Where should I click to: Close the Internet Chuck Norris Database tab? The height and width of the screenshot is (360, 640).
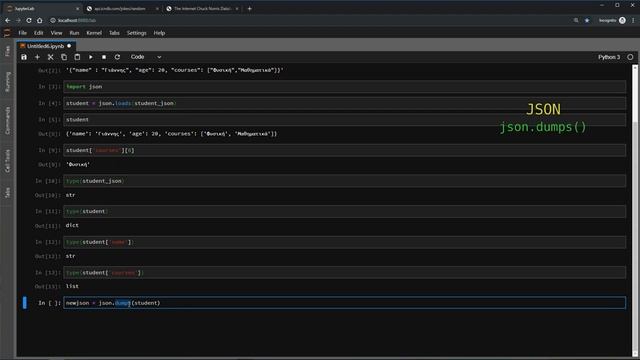click(237, 9)
